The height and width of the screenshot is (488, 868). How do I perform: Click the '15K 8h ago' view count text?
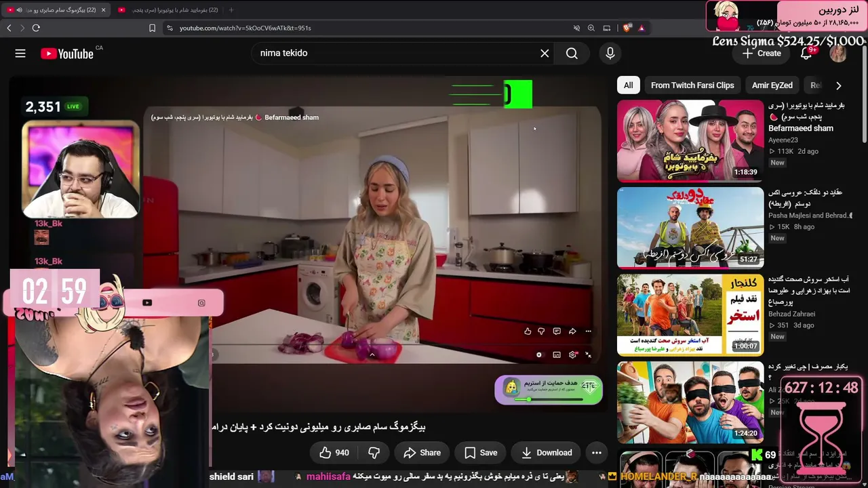pos(791,226)
